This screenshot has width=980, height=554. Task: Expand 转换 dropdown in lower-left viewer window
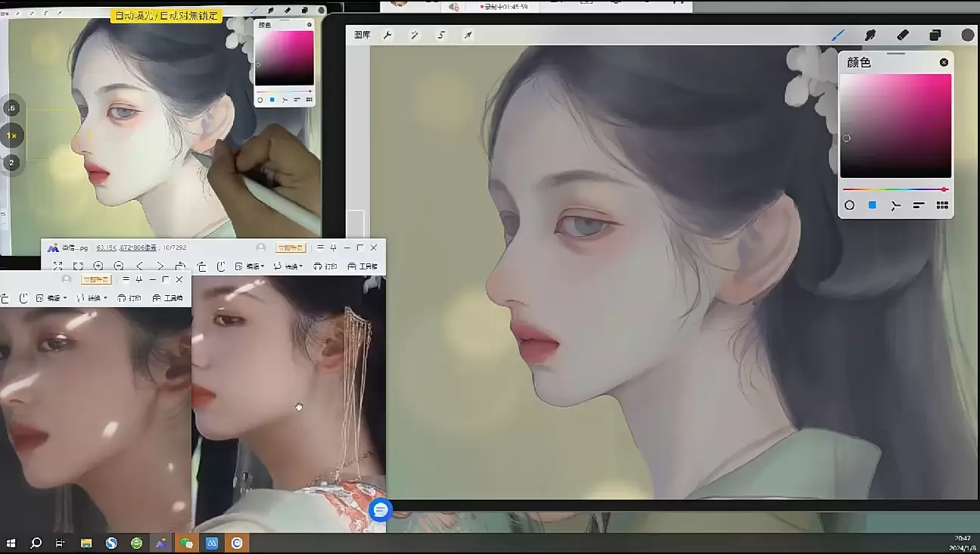point(93,298)
